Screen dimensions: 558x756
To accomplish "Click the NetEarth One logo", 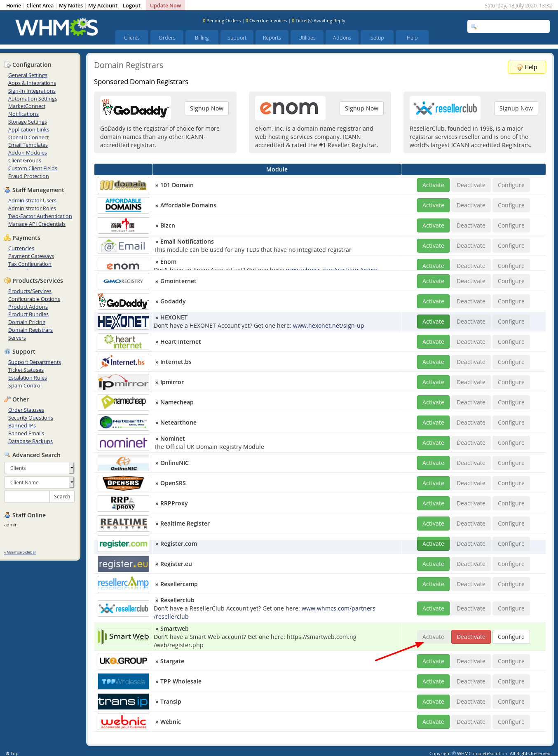I will coord(123,423).
